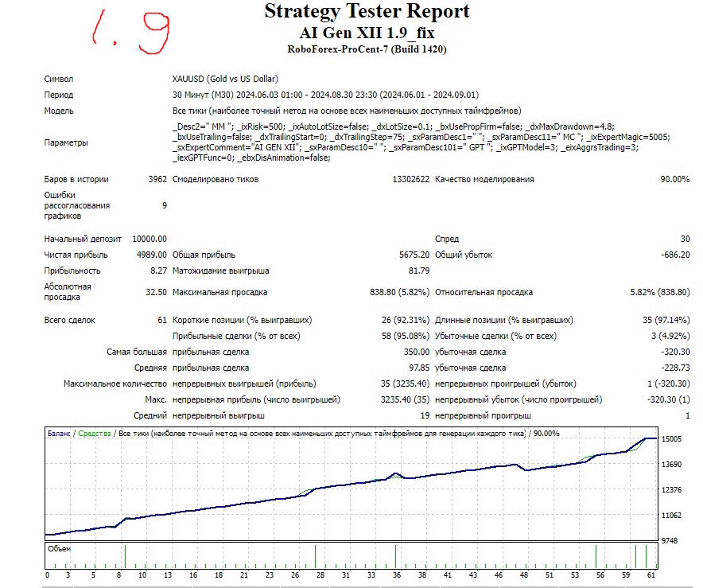Click the x-axis trade number 31

click(346, 575)
